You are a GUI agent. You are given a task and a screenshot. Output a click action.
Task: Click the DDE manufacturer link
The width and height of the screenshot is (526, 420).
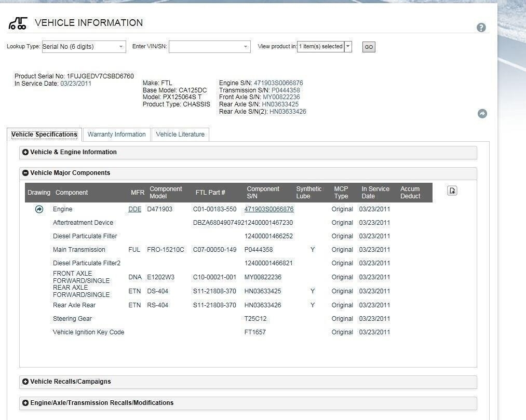tap(134, 209)
